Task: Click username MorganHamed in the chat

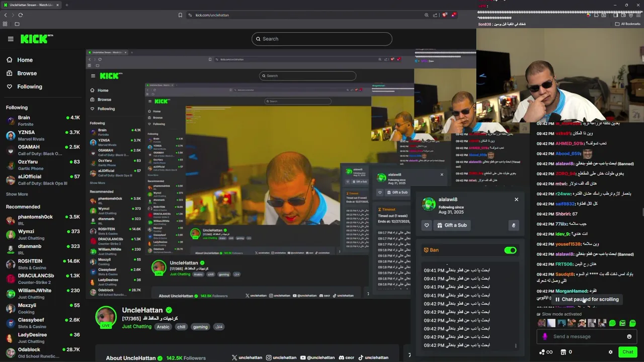Action: click(572, 291)
